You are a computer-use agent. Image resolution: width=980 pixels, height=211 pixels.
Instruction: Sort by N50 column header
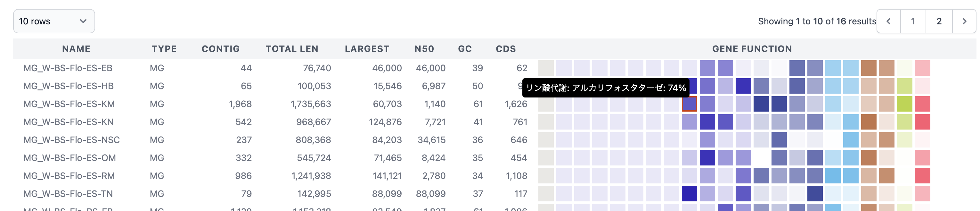tap(424, 49)
